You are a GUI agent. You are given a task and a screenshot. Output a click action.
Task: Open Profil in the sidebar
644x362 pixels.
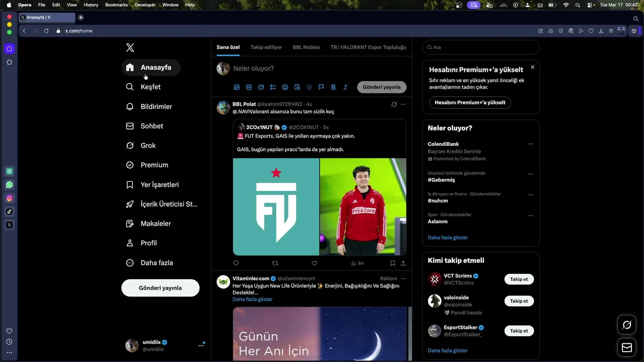(141, 243)
